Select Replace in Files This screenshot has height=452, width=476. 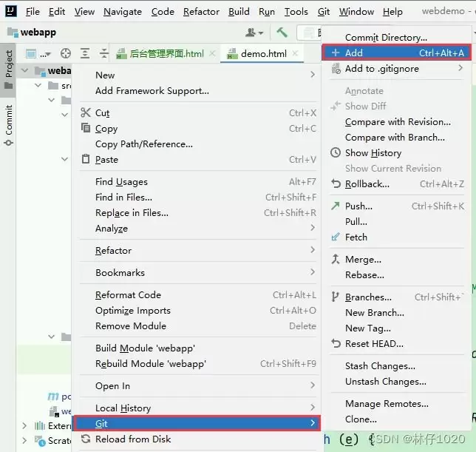198,212
